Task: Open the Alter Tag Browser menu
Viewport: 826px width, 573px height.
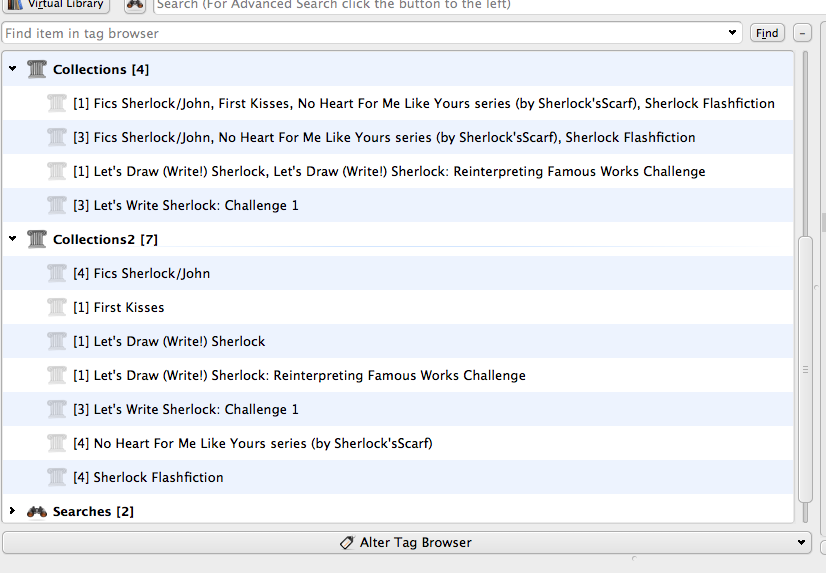Action: click(802, 542)
